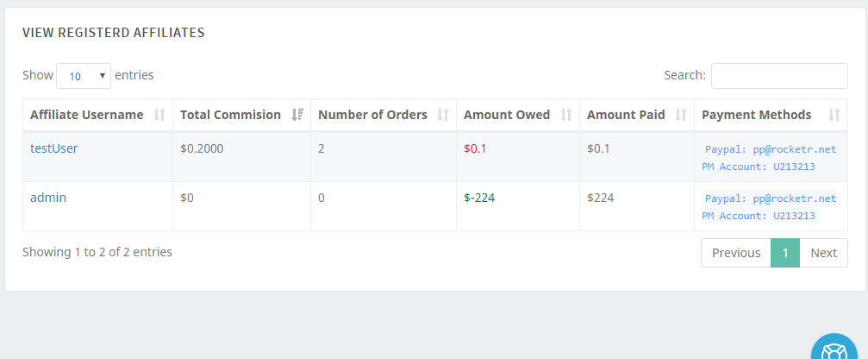This screenshot has height=359, width=868.
Task: Select page 1 in pagination
Action: pyautogui.click(x=785, y=253)
